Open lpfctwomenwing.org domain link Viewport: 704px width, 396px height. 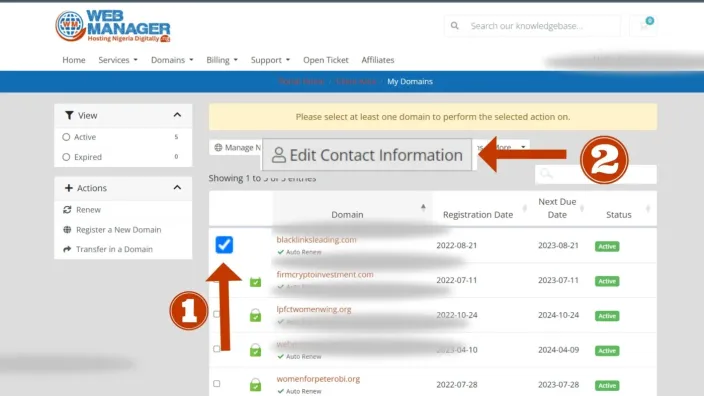coord(314,309)
